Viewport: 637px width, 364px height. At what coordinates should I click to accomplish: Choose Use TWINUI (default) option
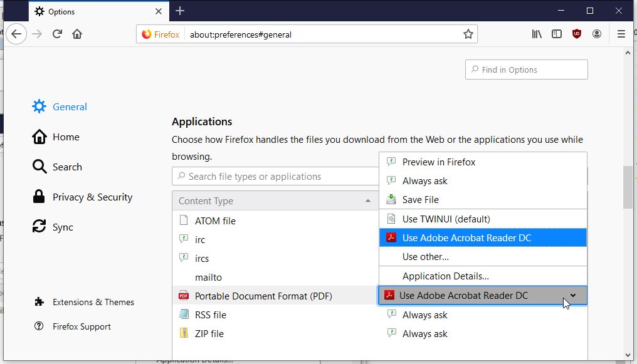483,219
